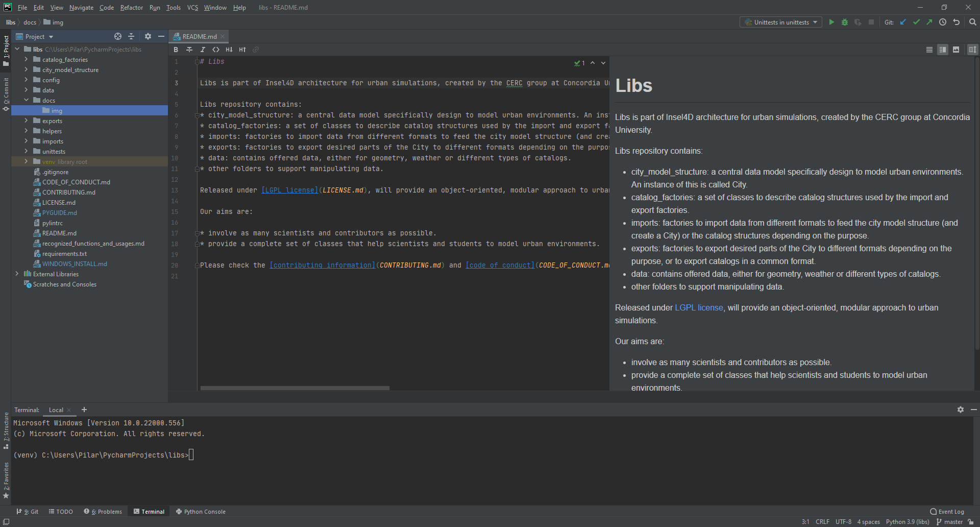
Task: Hide the Project tool window
Action: click(x=161, y=36)
